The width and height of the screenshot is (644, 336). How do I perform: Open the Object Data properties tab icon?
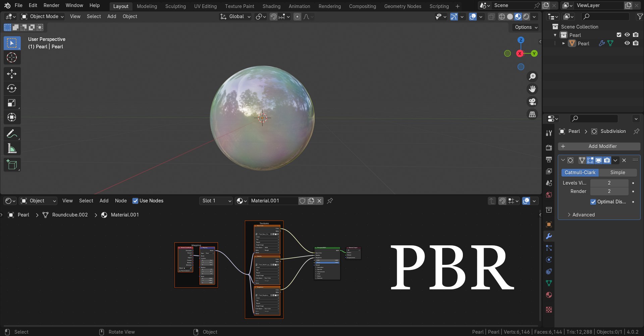point(549,283)
